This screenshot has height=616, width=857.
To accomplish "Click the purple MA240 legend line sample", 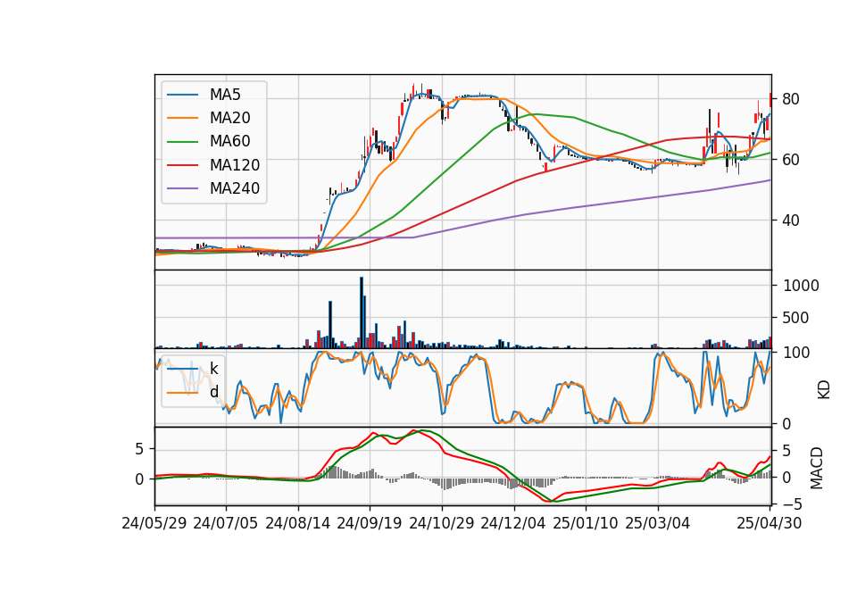I will [x=182, y=188].
